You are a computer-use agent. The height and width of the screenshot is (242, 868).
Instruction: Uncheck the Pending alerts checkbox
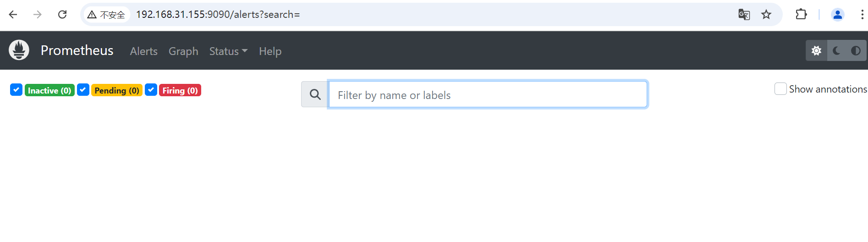(x=83, y=90)
